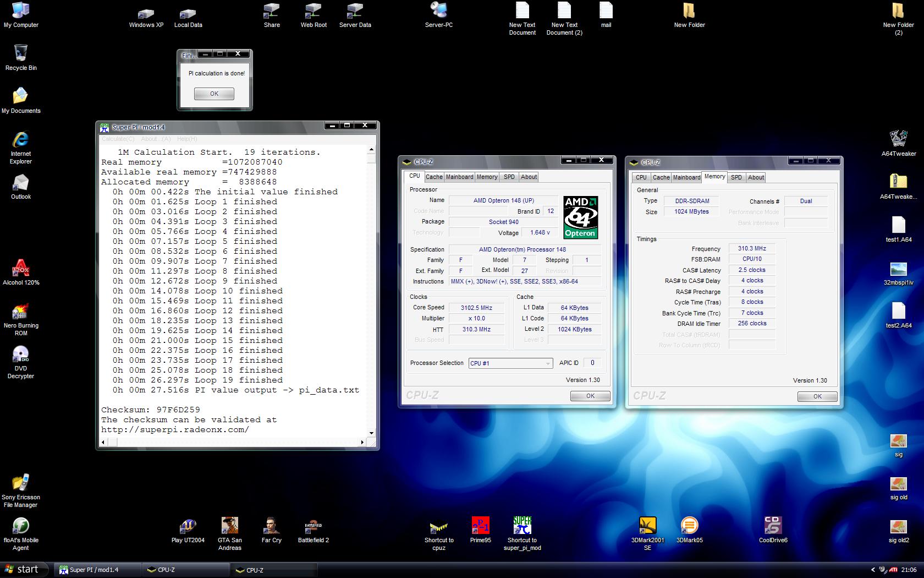The height and width of the screenshot is (578, 924).
Task: Open New Folder desktop icon
Action: [x=690, y=15]
